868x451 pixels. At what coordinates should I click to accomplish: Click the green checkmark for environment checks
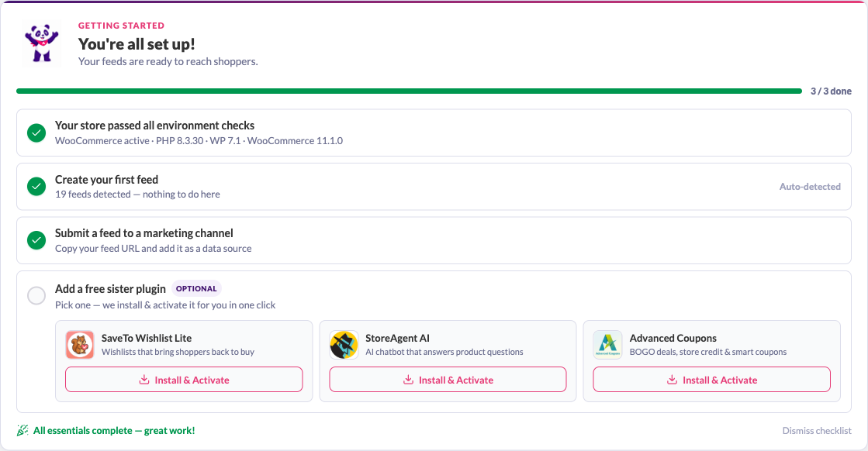click(x=36, y=133)
